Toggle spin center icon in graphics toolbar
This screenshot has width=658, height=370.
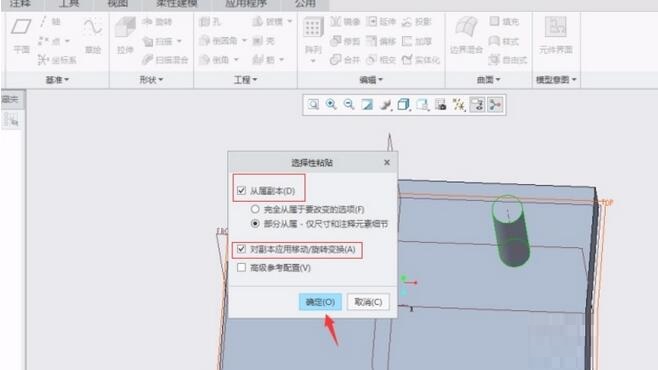click(x=496, y=104)
